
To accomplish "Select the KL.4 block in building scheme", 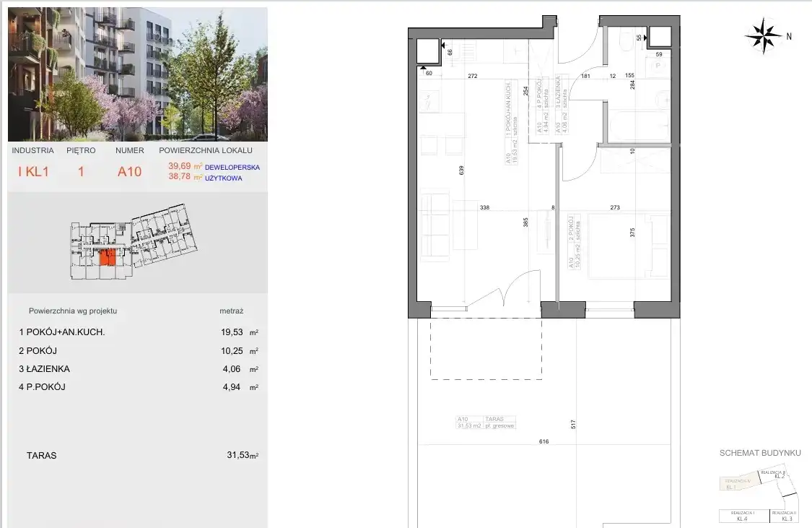I will pyautogui.click(x=743, y=516).
